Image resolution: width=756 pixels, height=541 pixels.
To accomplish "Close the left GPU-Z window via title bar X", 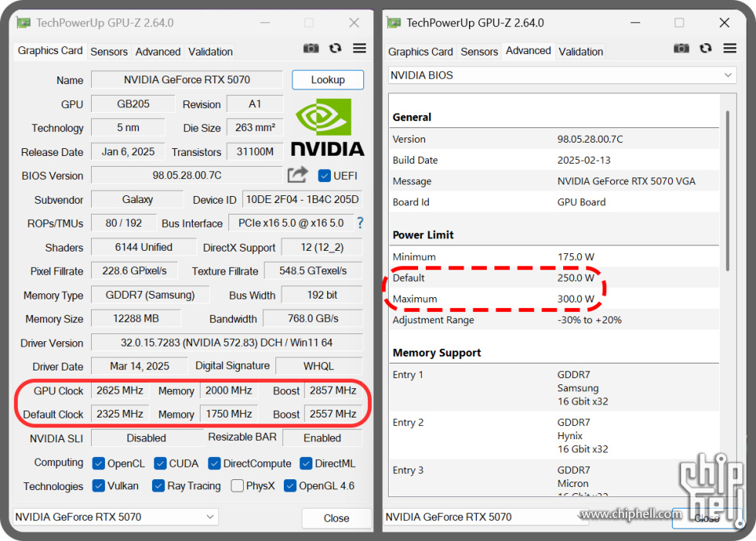I will coord(354,22).
